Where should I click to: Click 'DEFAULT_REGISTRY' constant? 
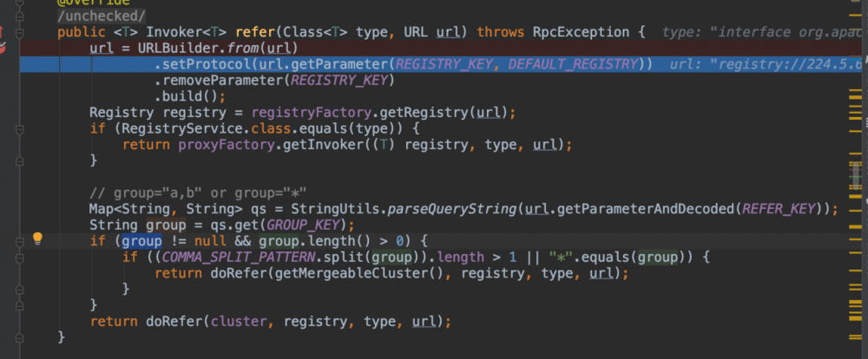tap(573, 64)
